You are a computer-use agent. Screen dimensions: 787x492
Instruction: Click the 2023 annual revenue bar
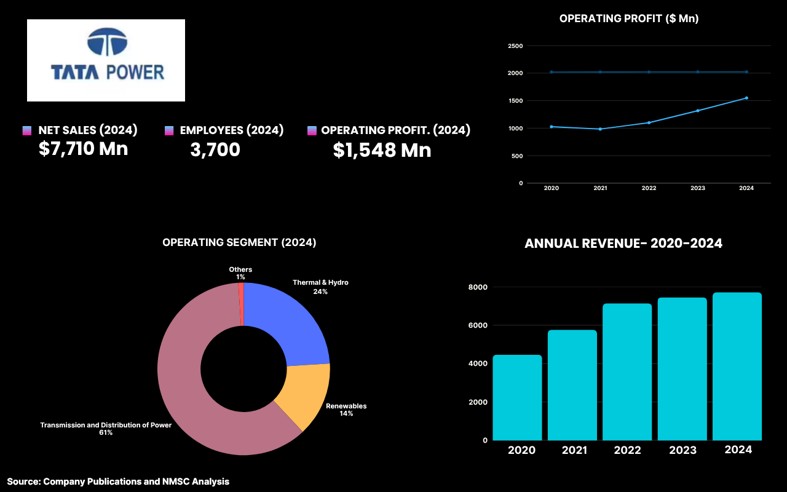point(682,368)
